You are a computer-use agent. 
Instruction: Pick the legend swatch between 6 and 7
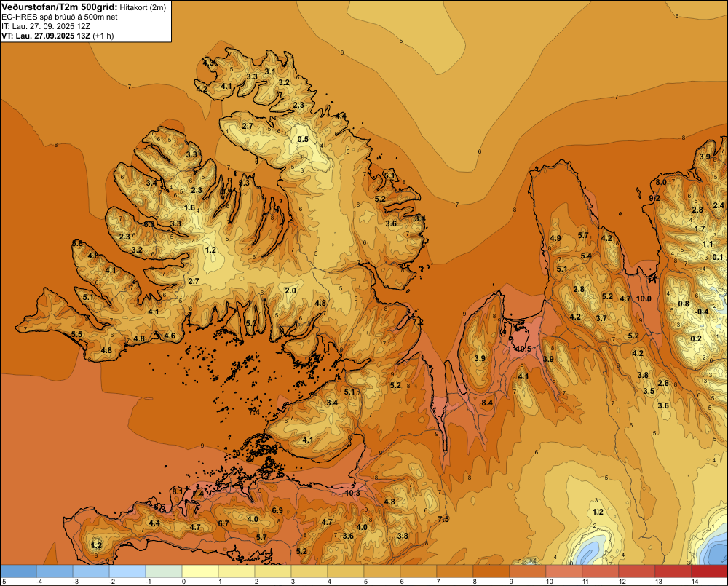419,571
